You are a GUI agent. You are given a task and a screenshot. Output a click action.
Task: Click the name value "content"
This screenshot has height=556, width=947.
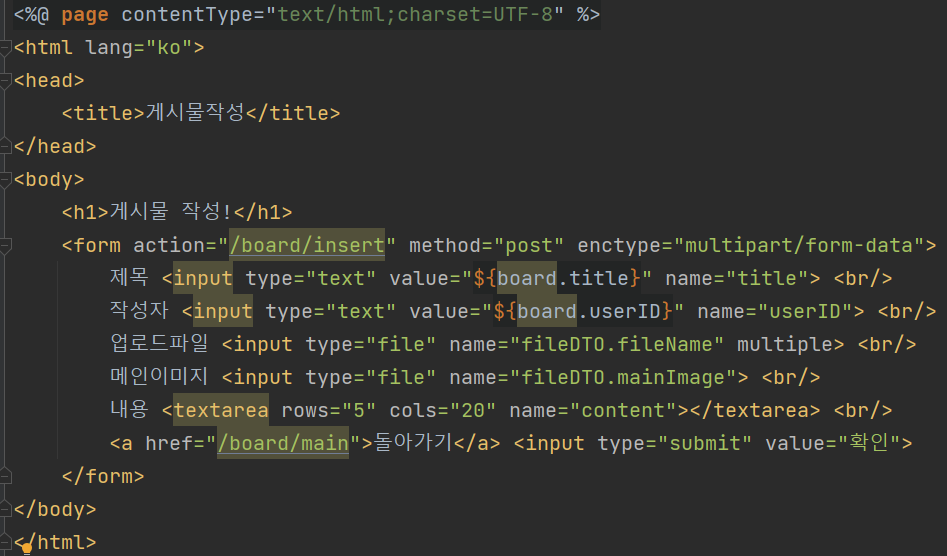(623, 411)
